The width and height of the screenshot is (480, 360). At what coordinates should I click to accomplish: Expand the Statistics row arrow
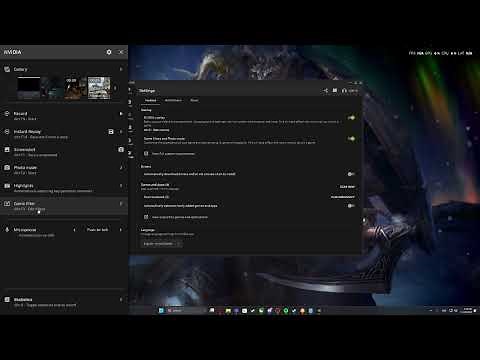(x=121, y=300)
